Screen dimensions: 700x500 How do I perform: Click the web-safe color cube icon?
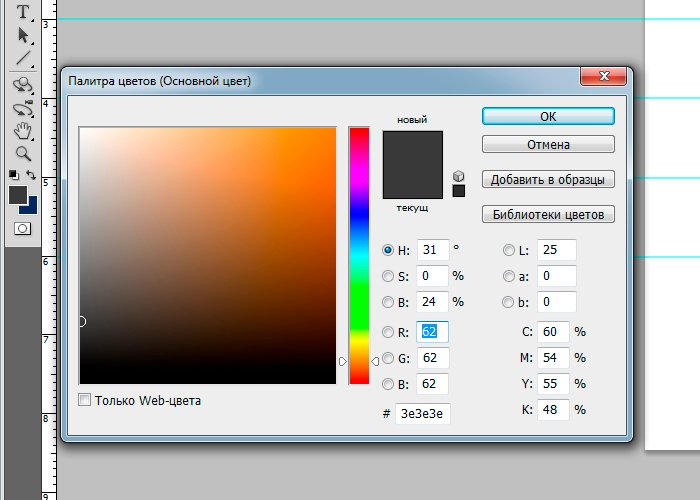point(459,176)
